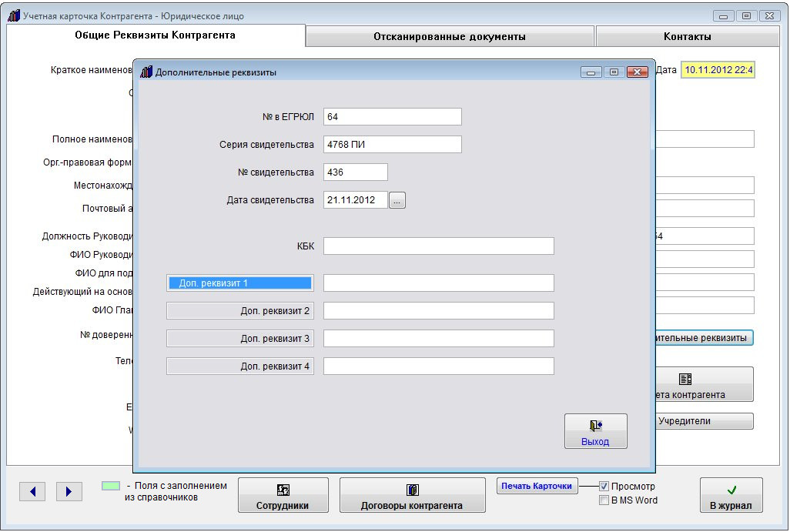This screenshot has width=790, height=532.
Task: Click the Учредители button
Action: 705,421
